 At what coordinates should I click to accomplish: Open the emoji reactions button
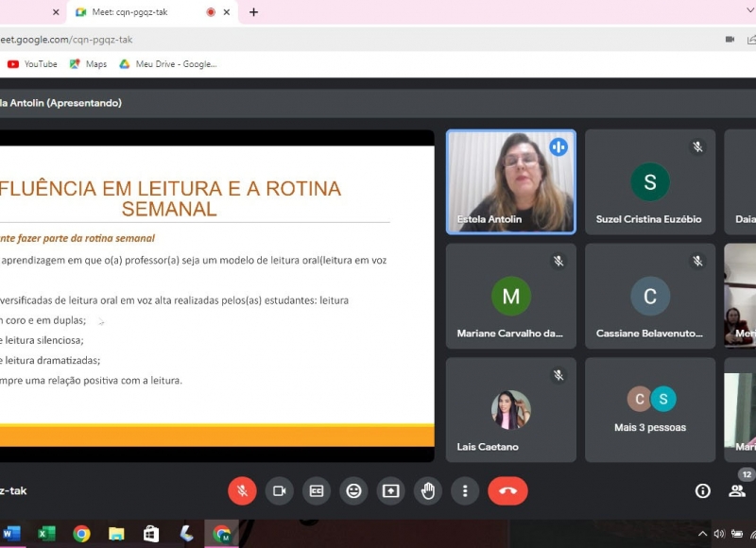[x=353, y=490]
